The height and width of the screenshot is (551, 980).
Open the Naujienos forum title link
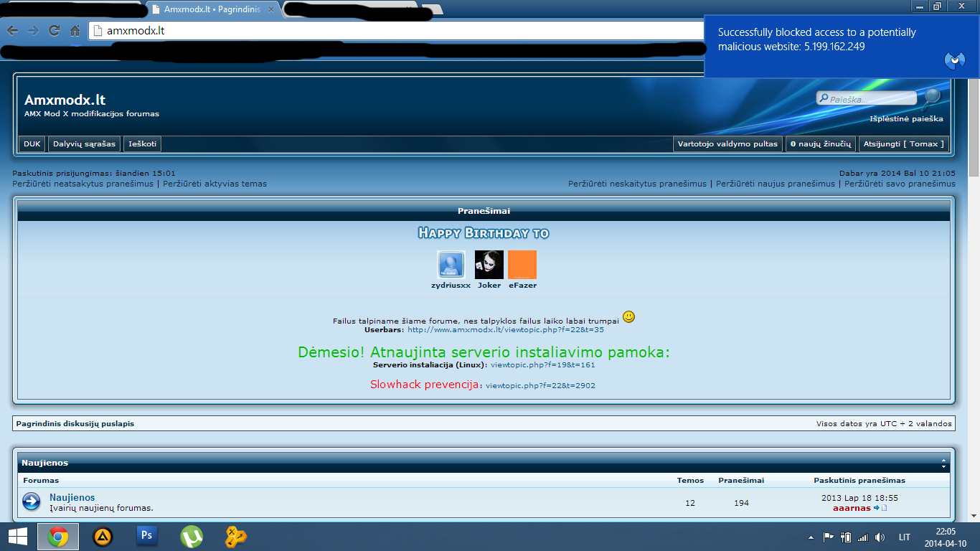(x=72, y=497)
